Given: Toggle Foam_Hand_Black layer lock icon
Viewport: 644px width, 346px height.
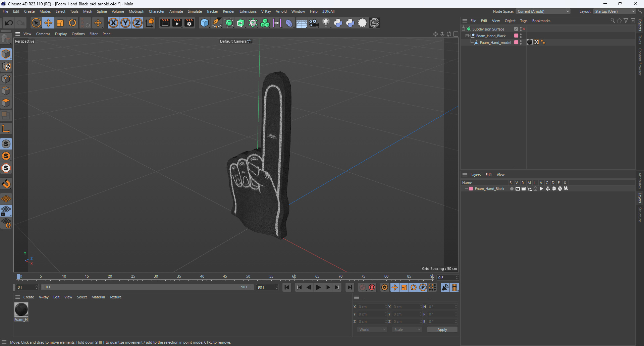Looking at the screenshot, I should coord(536,189).
